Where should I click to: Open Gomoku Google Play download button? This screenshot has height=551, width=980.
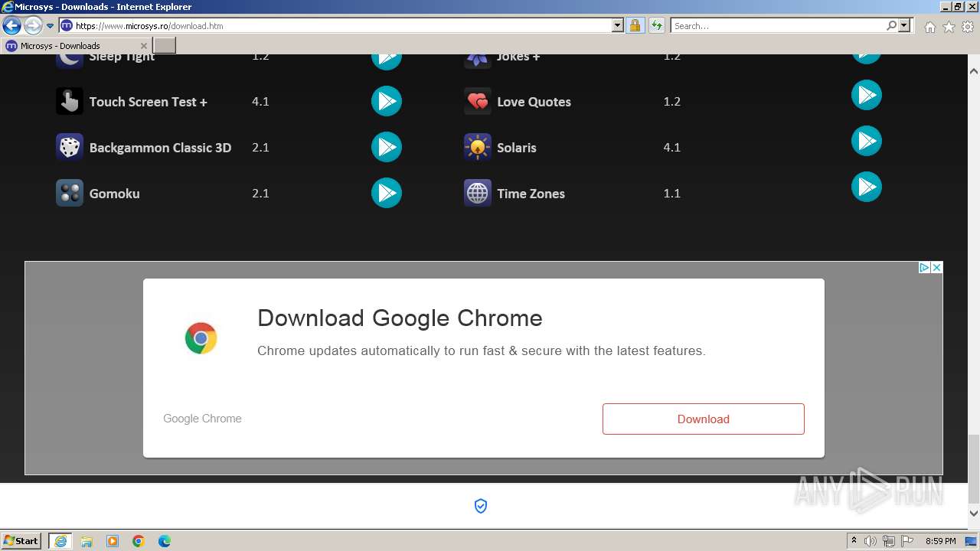[x=387, y=193]
